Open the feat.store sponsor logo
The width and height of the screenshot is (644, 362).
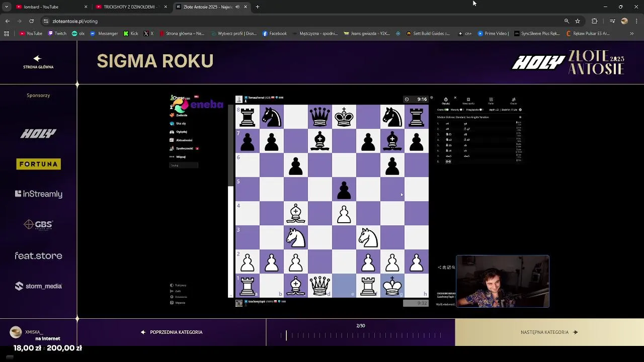[x=38, y=256]
